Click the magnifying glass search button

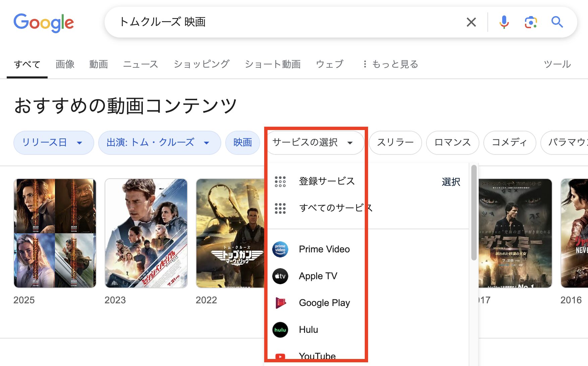[557, 22]
